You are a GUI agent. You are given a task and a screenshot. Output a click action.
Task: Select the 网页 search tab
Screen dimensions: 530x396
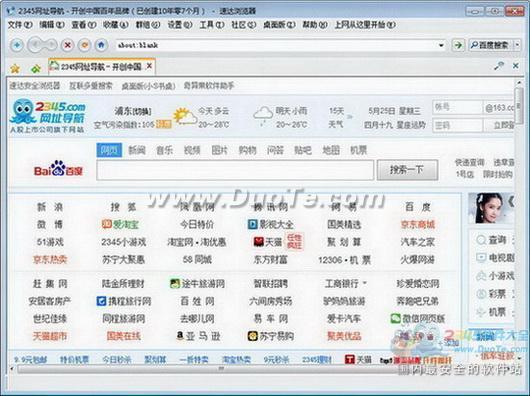click(109, 150)
